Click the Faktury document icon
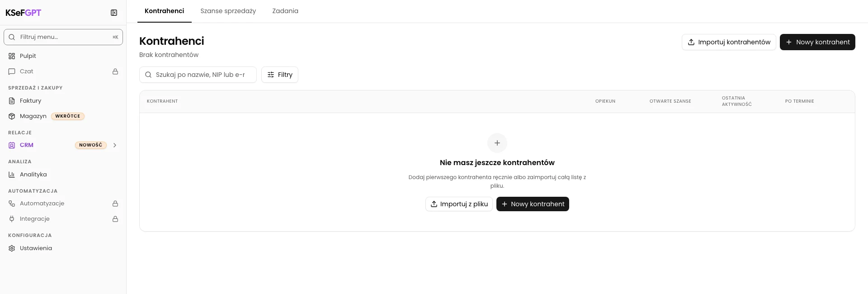The height and width of the screenshot is (294, 868). [12, 101]
